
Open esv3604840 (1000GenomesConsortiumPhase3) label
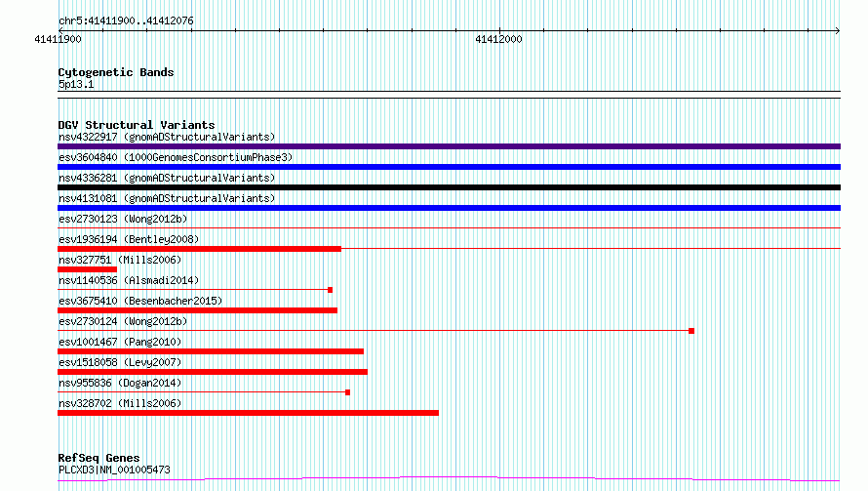click(176, 157)
